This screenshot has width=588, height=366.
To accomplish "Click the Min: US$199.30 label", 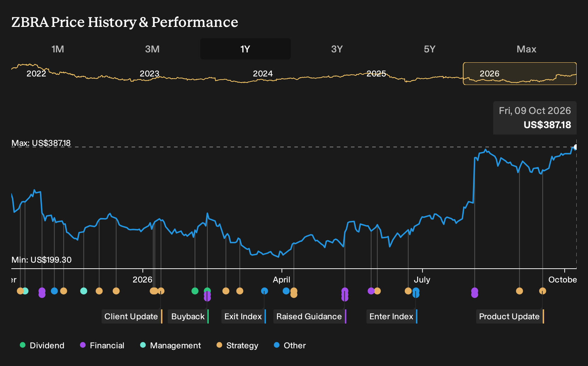I will (41, 260).
